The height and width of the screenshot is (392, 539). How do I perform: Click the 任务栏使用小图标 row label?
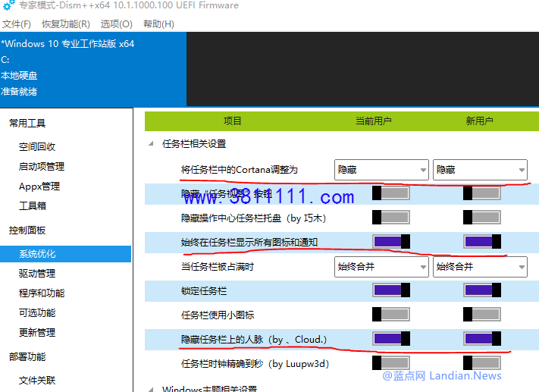pos(218,315)
